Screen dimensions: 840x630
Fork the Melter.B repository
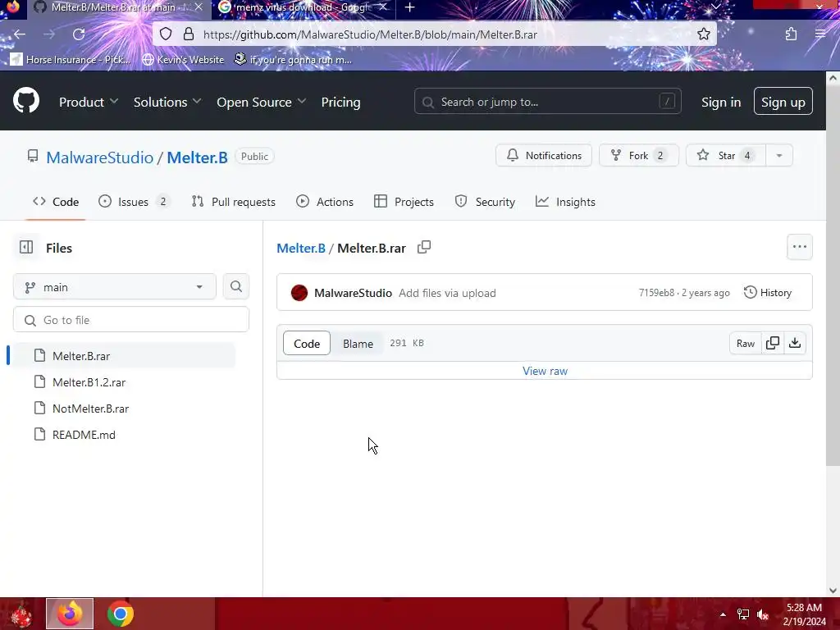(x=638, y=155)
